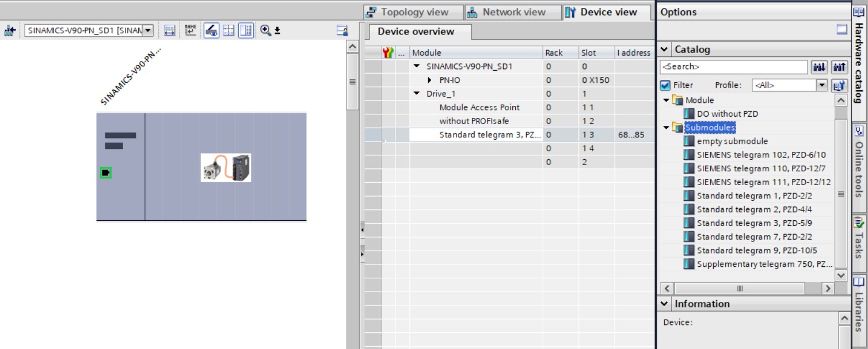Click the green PROFINET port on the device
This screenshot has width=868, height=349.
[105, 172]
